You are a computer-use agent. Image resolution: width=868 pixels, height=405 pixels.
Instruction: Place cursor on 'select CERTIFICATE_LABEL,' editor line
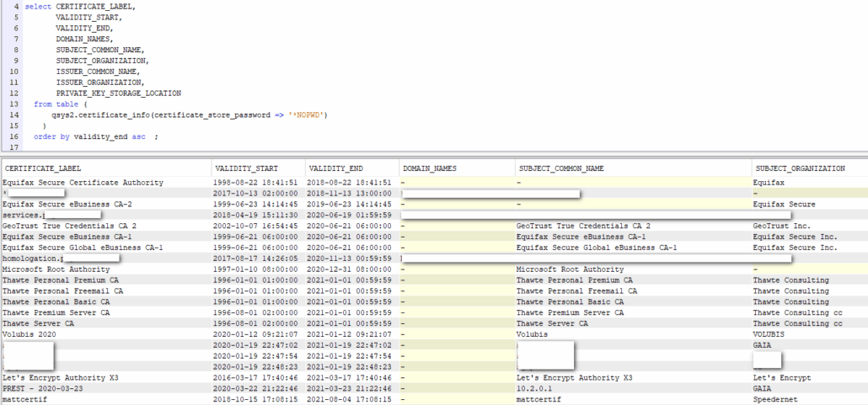pos(80,7)
